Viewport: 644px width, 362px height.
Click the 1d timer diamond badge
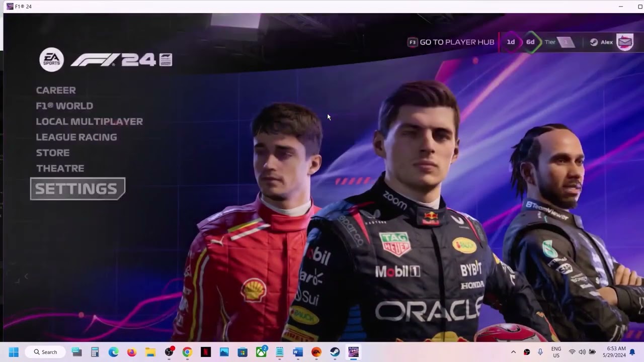(511, 42)
